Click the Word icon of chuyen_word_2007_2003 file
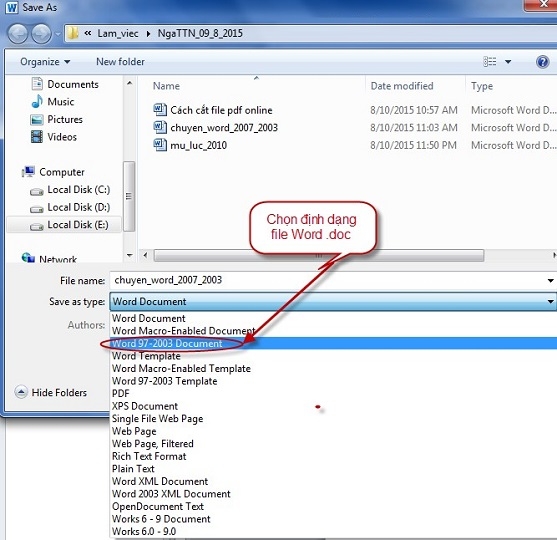Screen dimensions: 557x540 click(160, 127)
